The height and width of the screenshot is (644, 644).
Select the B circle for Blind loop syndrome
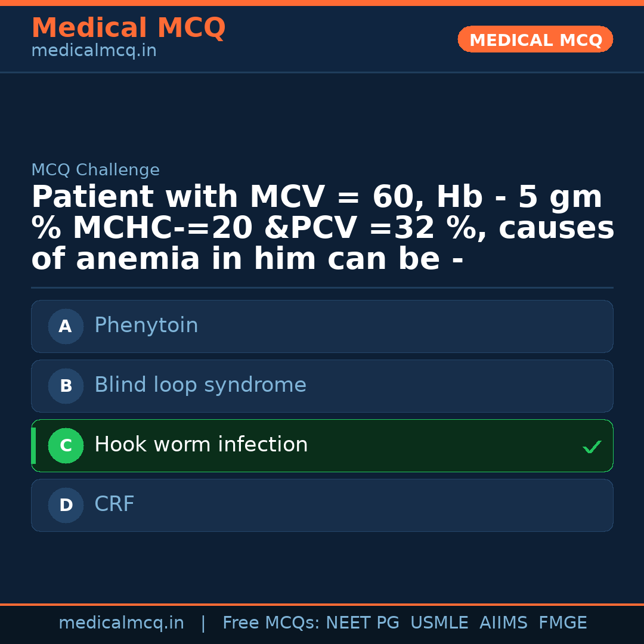[66, 386]
